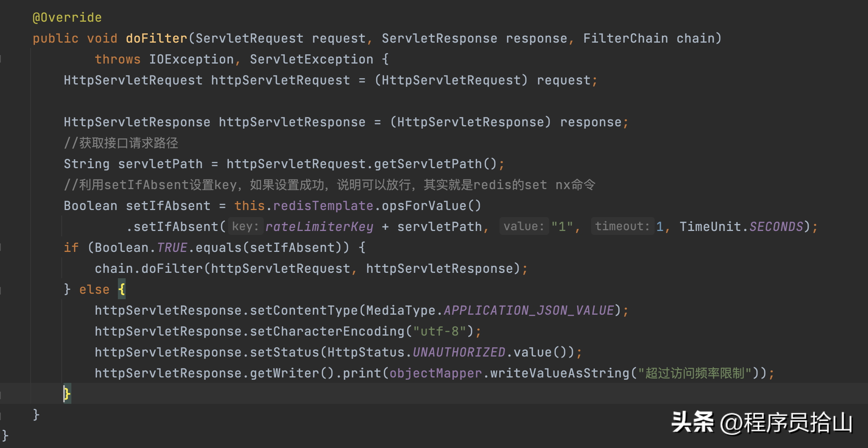Click the 'key:' inlay parameter hint
The height and width of the screenshot is (448, 868).
coord(245,226)
